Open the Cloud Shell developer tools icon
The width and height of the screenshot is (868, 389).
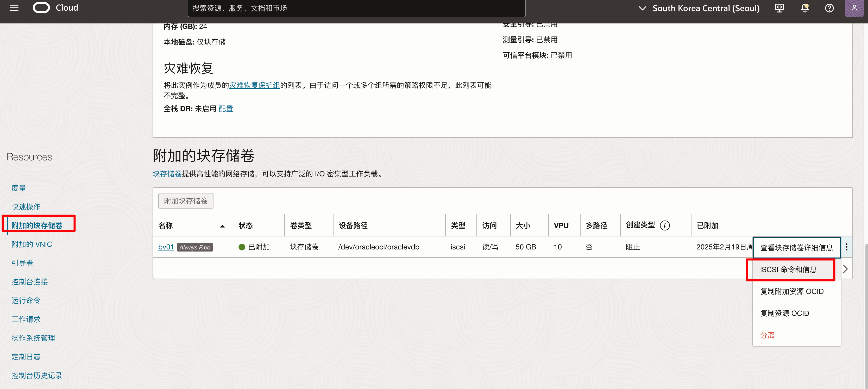(779, 8)
